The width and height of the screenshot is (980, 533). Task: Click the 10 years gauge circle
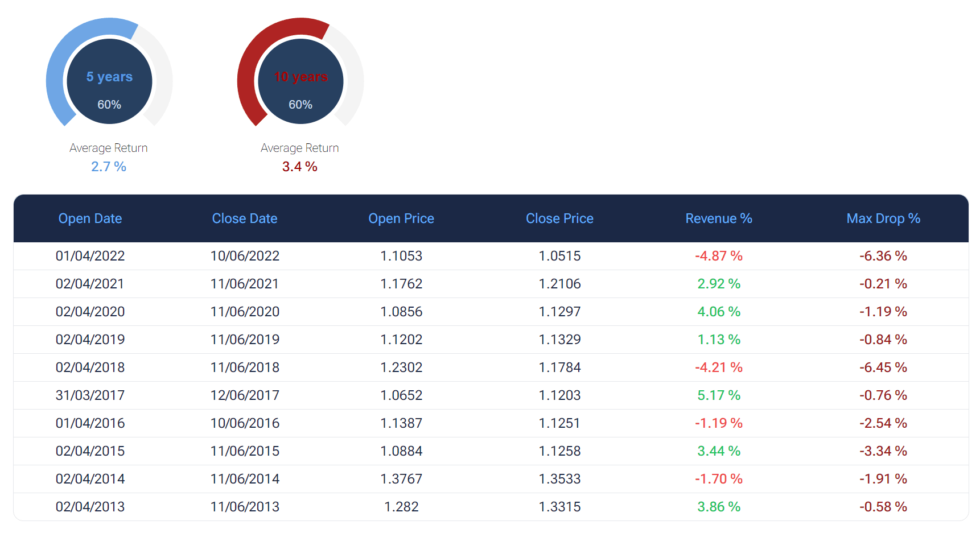(300, 81)
